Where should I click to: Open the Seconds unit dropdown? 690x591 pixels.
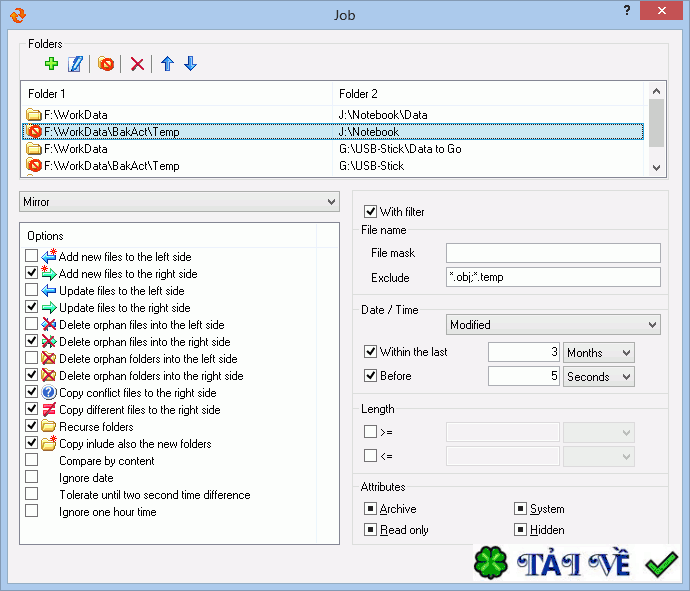pyautogui.click(x=598, y=377)
